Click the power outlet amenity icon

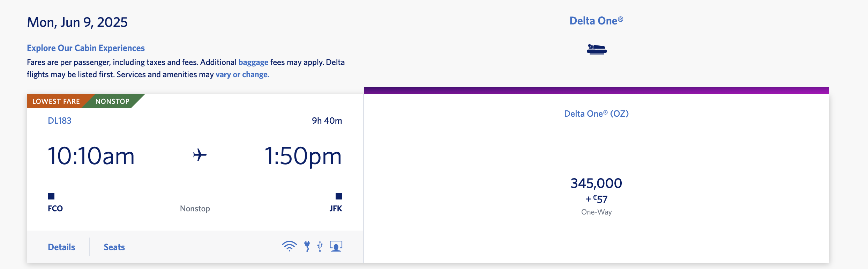click(307, 246)
